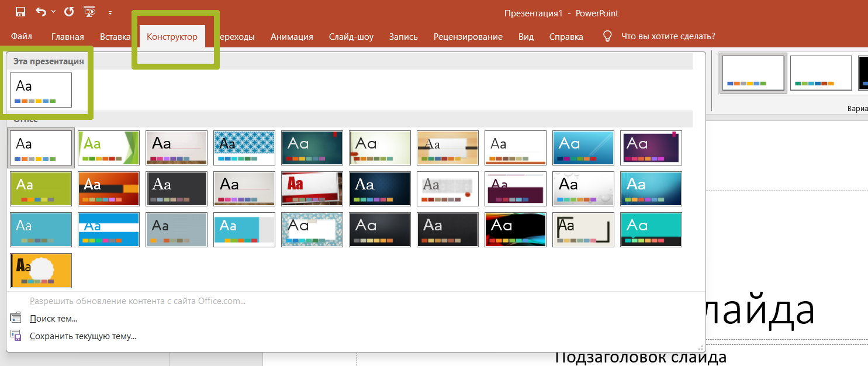868x366 pixels.
Task: Apply the solid olive-green theme
Action: [41, 188]
